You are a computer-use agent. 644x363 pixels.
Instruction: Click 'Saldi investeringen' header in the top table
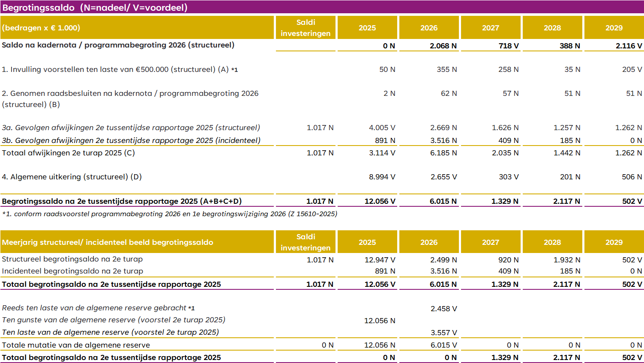pos(306,28)
